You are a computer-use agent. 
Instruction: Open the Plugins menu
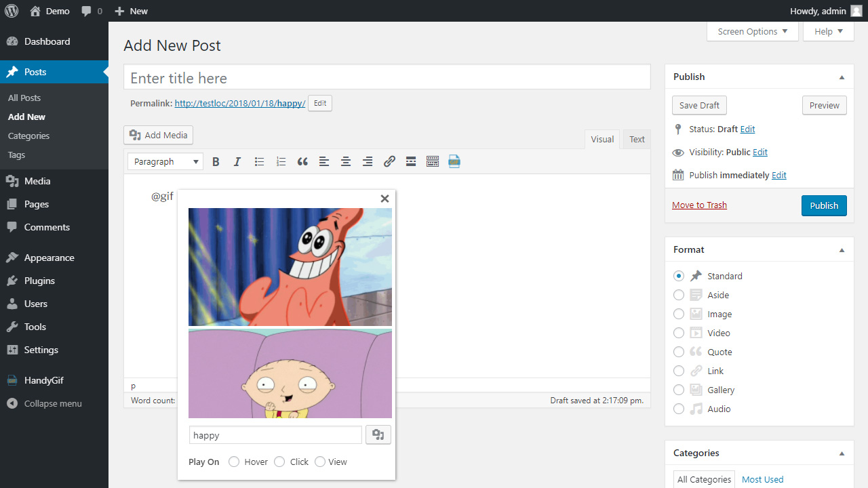click(x=54, y=281)
